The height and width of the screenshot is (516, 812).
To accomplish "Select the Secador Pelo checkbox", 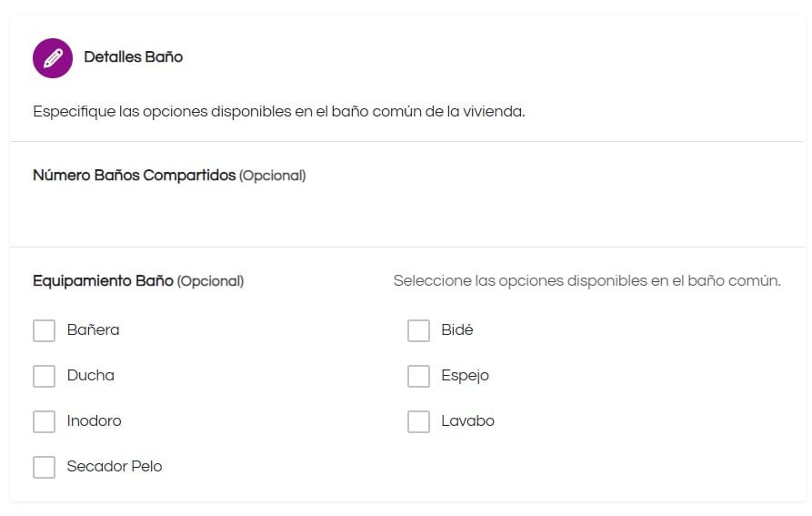I will pyautogui.click(x=44, y=467).
